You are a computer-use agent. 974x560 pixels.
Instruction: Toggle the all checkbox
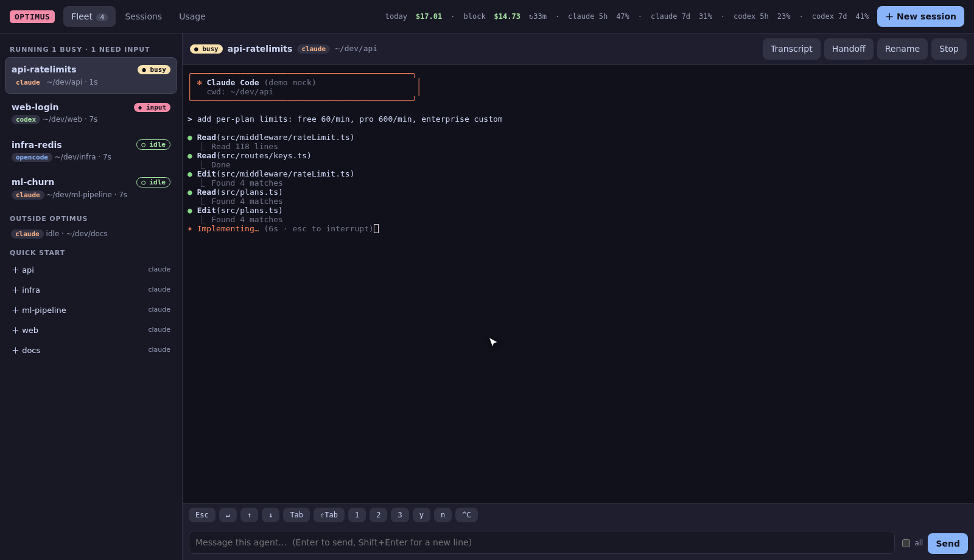pyautogui.click(x=906, y=543)
